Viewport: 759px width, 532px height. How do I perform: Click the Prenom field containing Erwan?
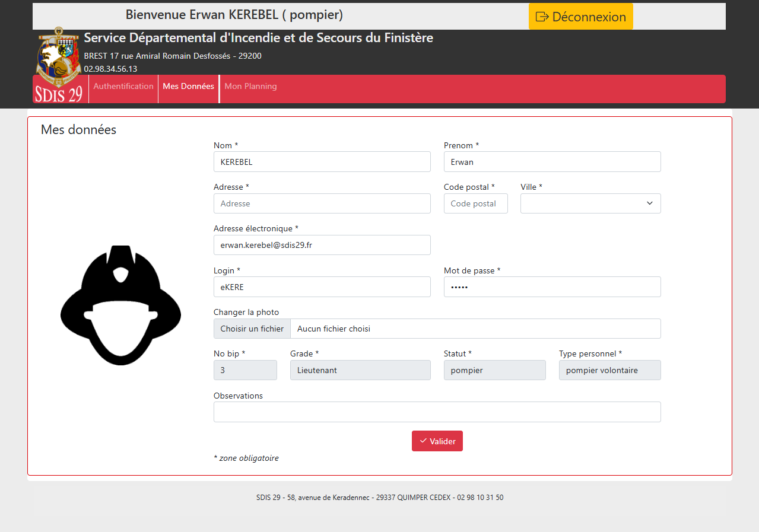pyautogui.click(x=552, y=162)
